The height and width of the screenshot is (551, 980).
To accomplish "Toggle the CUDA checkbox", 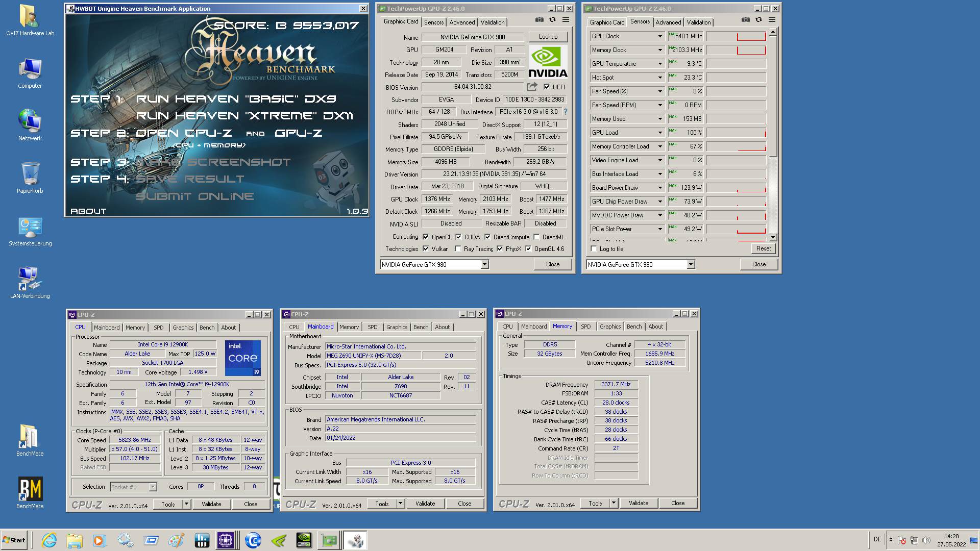I will tap(458, 237).
